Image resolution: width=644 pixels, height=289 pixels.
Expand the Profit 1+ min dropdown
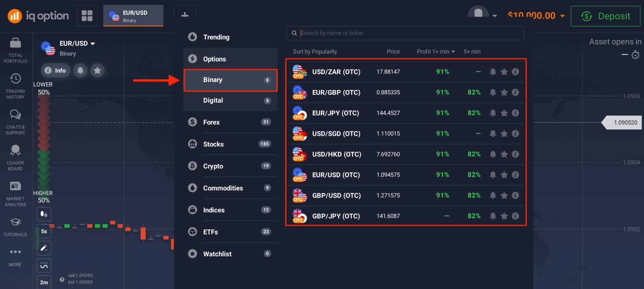pos(436,51)
